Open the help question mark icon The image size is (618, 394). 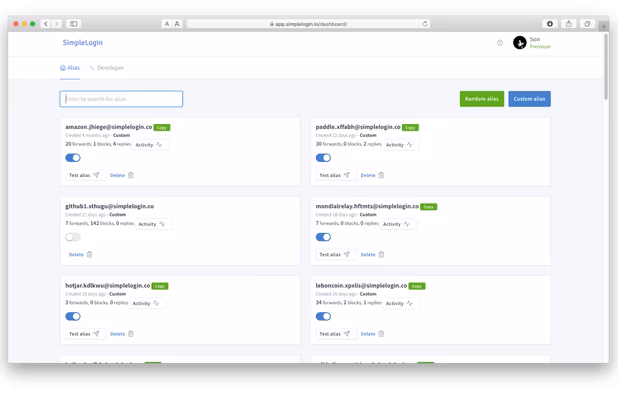click(500, 43)
